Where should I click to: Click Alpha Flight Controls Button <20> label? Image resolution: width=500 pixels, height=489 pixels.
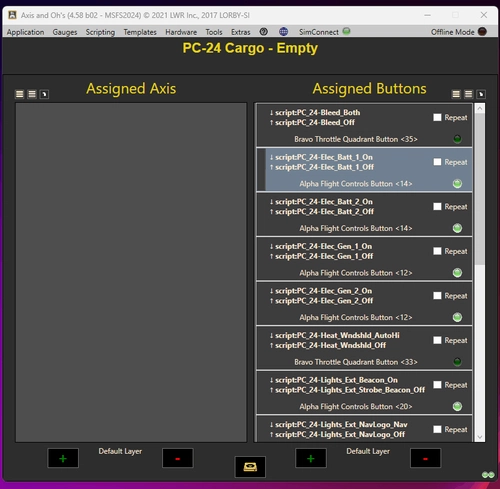click(356, 407)
